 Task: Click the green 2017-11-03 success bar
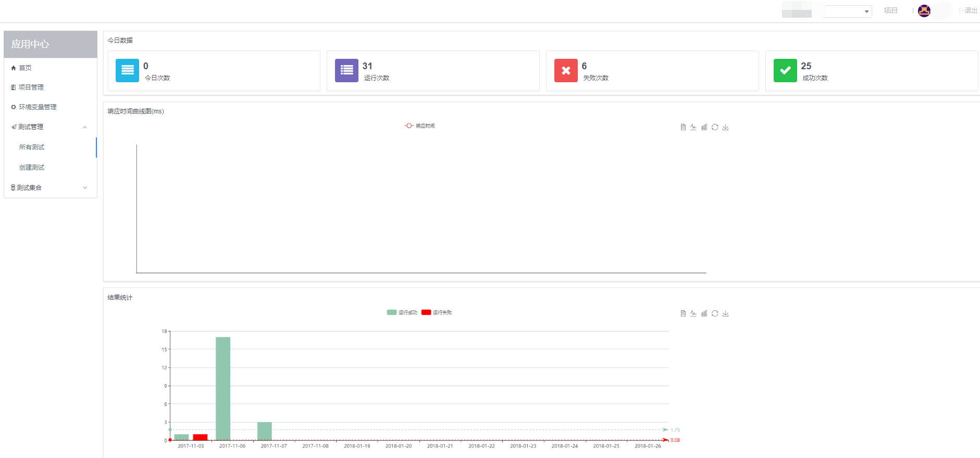pos(181,437)
